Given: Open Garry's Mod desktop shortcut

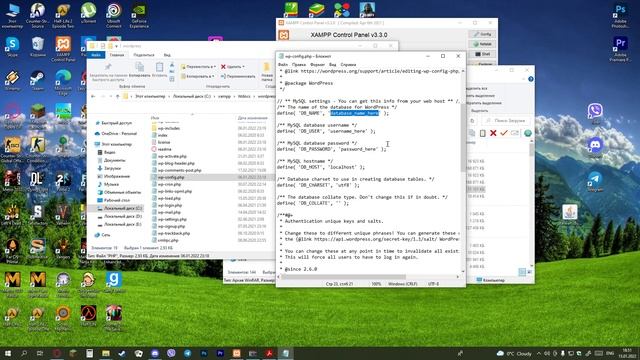Looking at the screenshot, I should click(x=113, y=282).
